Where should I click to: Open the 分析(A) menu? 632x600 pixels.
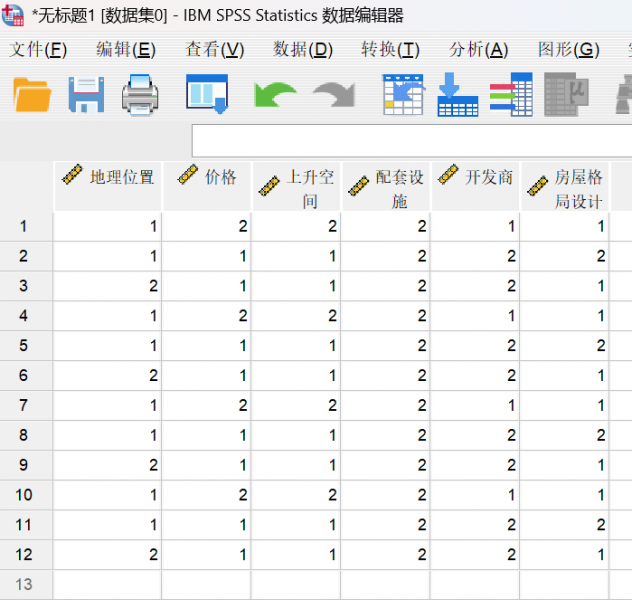point(478,50)
